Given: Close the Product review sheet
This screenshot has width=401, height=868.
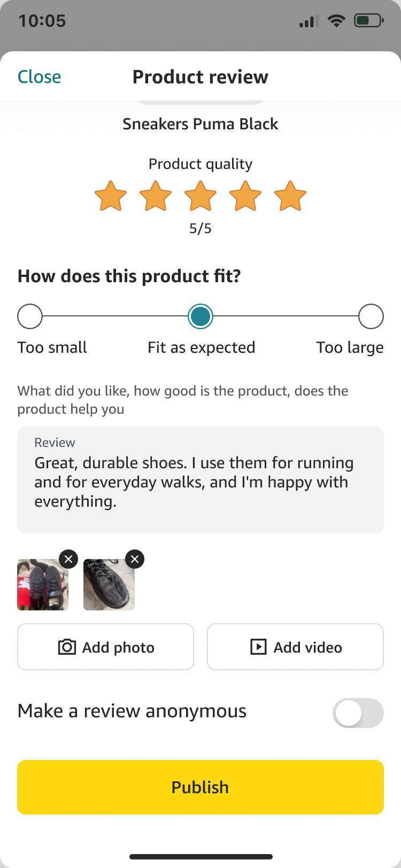Looking at the screenshot, I should 40,77.
